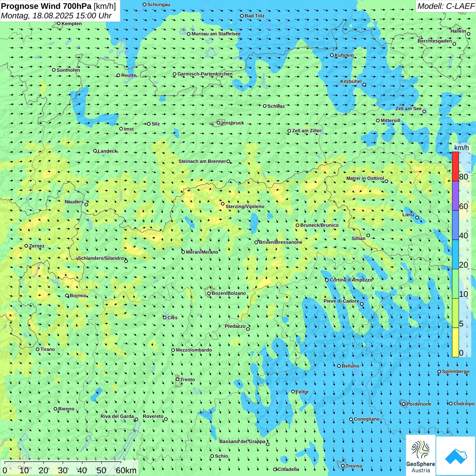Click the Hallein location dot
The height and width of the screenshot is (476, 476).
pyautogui.click(x=469, y=34)
